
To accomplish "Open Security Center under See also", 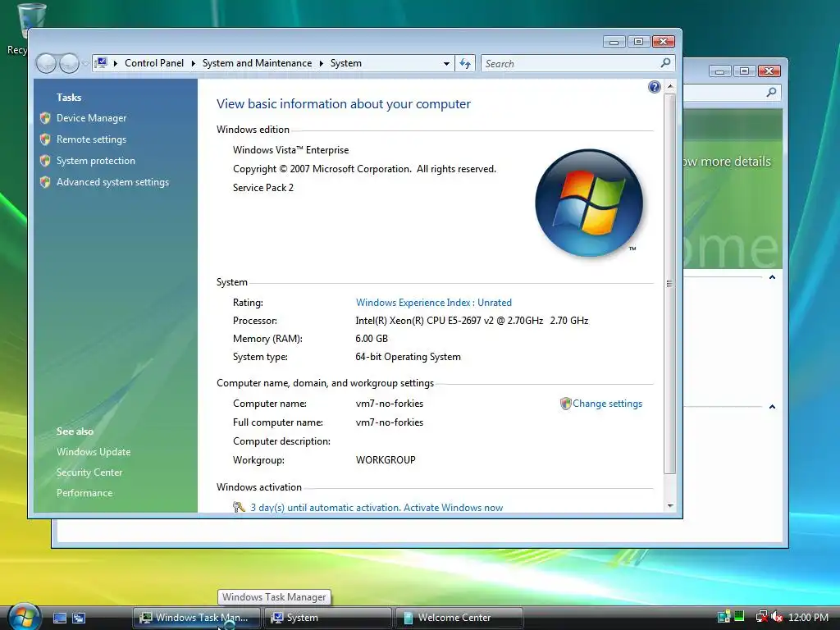I will [x=89, y=472].
